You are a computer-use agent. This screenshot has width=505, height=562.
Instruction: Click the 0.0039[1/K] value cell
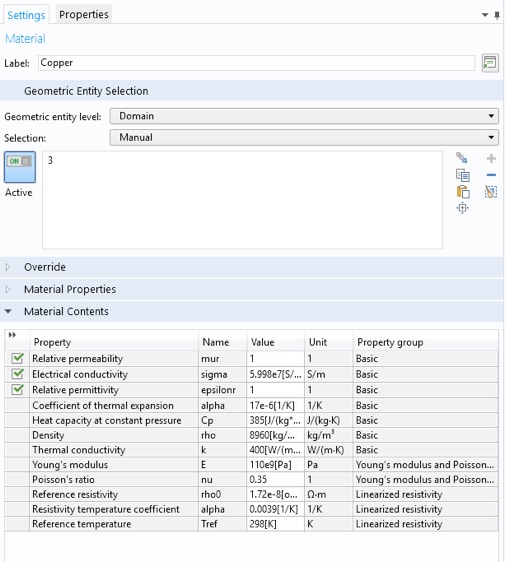click(x=275, y=509)
